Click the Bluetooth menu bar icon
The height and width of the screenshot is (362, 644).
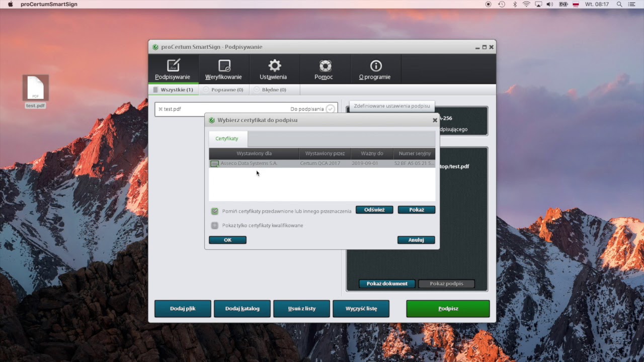tap(515, 4)
